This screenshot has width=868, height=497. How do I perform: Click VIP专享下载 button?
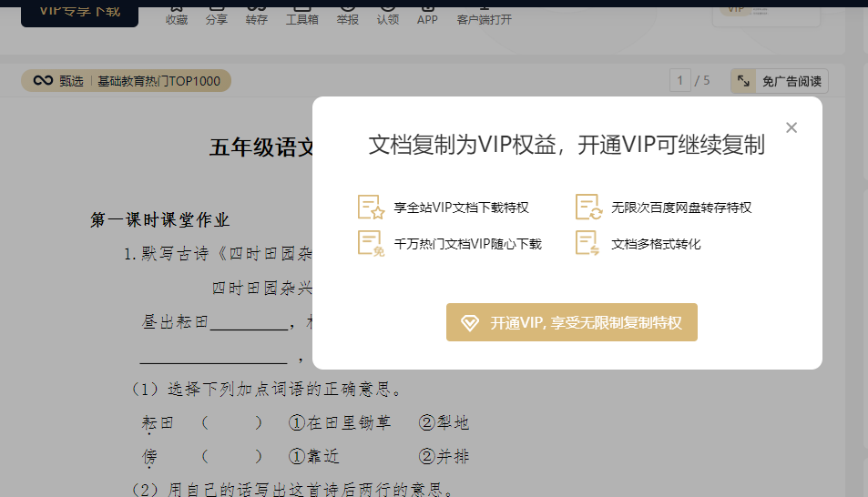(x=80, y=14)
